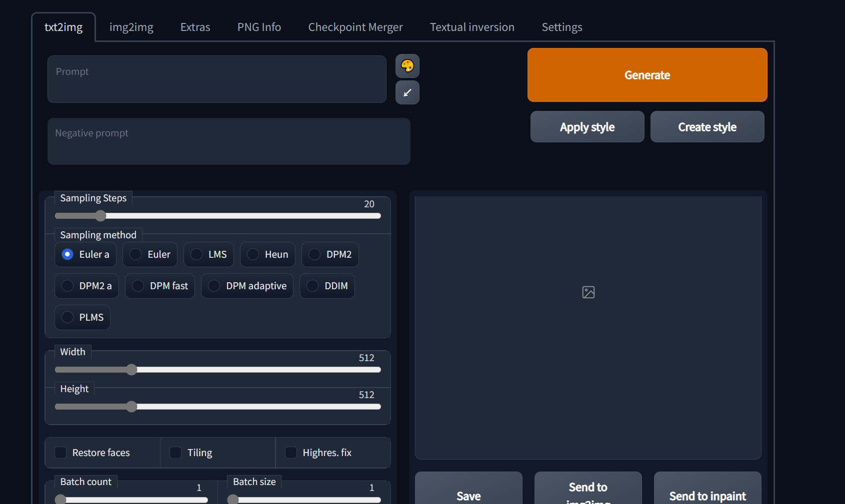This screenshot has height=504, width=845.
Task: Enable Highres. fix option
Action: [x=291, y=453]
